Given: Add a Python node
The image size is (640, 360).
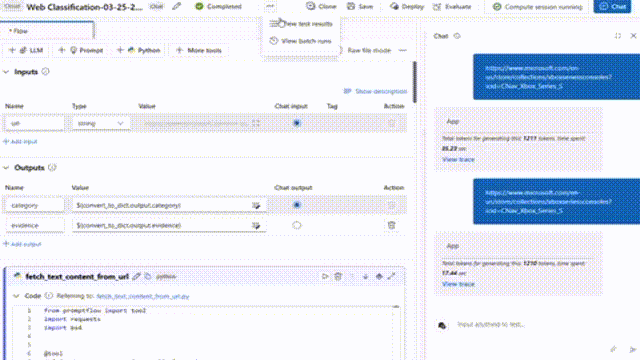Looking at the screenshot, I should tap(138, 50).
